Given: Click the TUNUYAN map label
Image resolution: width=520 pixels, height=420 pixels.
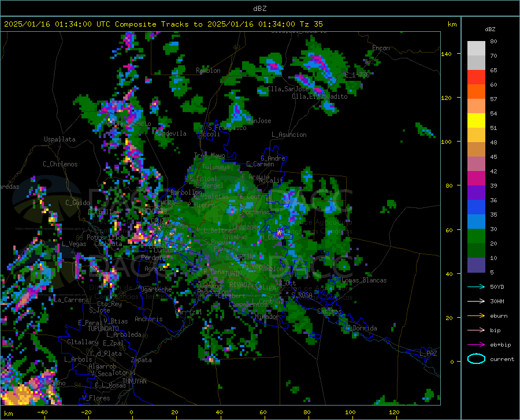Looking at the screenshot, I should click(134, 381).
